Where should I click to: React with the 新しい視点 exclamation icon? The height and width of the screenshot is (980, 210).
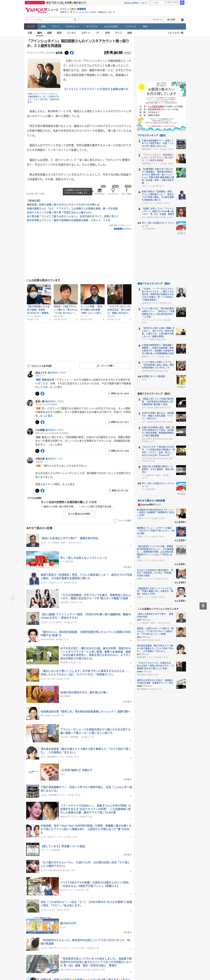point(127,190)
